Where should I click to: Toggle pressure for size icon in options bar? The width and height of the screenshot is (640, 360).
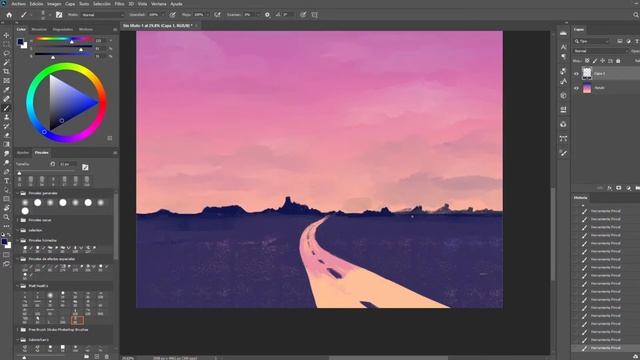tap(303, 15)
